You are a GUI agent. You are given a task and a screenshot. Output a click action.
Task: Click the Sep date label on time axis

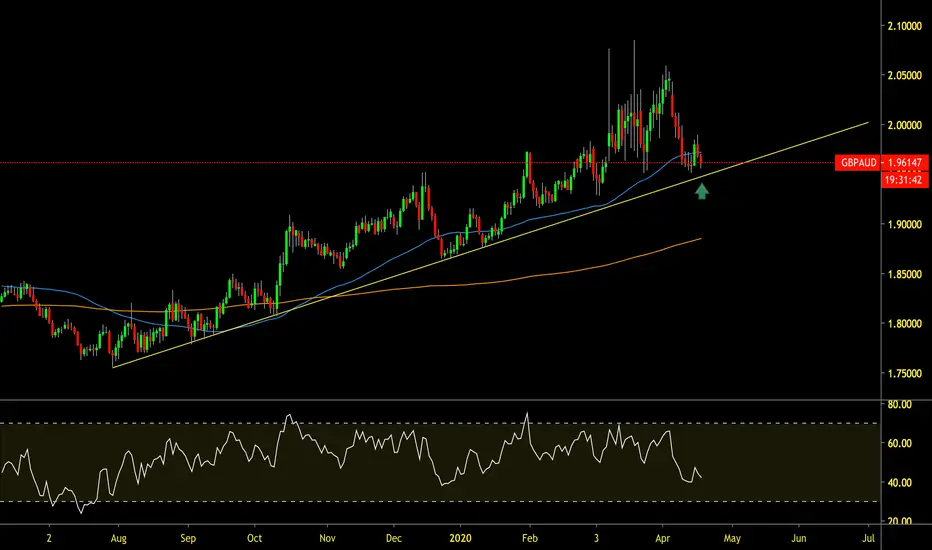click(188, 538)
